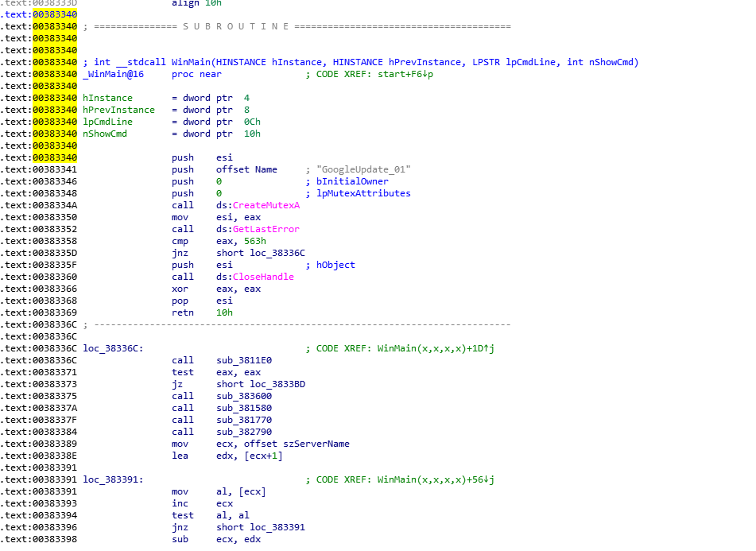Click sub_381580 in the call line
This screenshot has height=551, width=756.
pos(243,408)
